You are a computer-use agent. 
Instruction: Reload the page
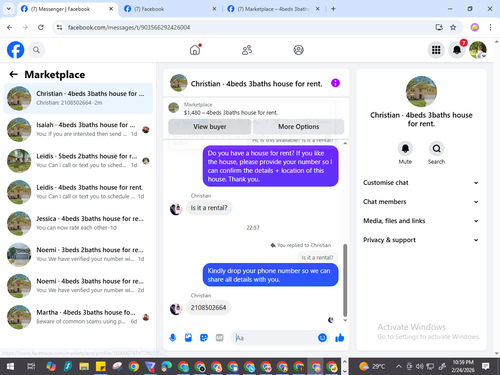click(41, 27)
